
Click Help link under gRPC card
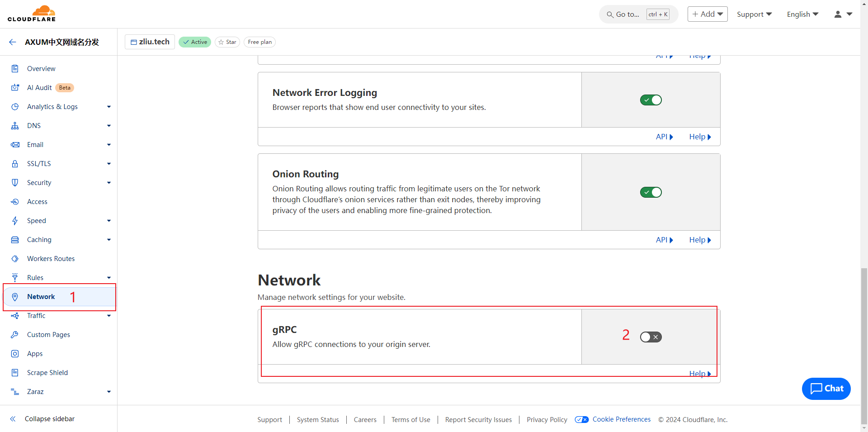[x=700, y=374]
